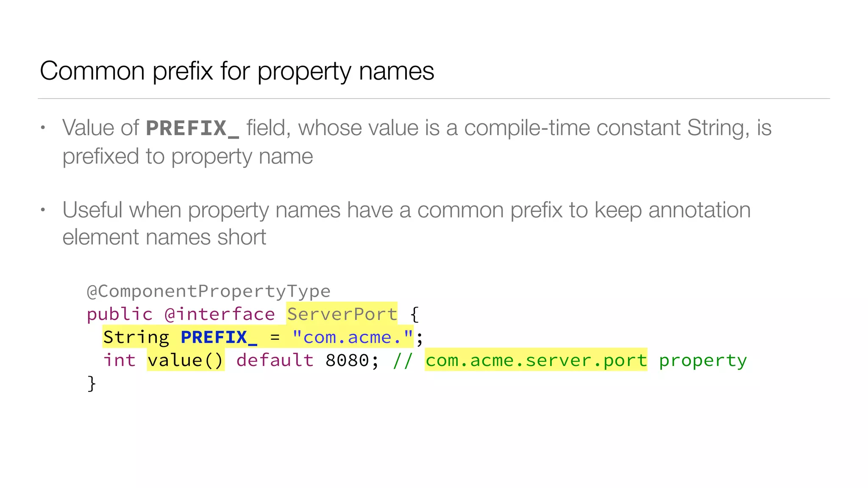Image resolution: width=868 pixels, height=488 pixels.
Task: Click the number '8080' in the code
Action: click(347, 360)
